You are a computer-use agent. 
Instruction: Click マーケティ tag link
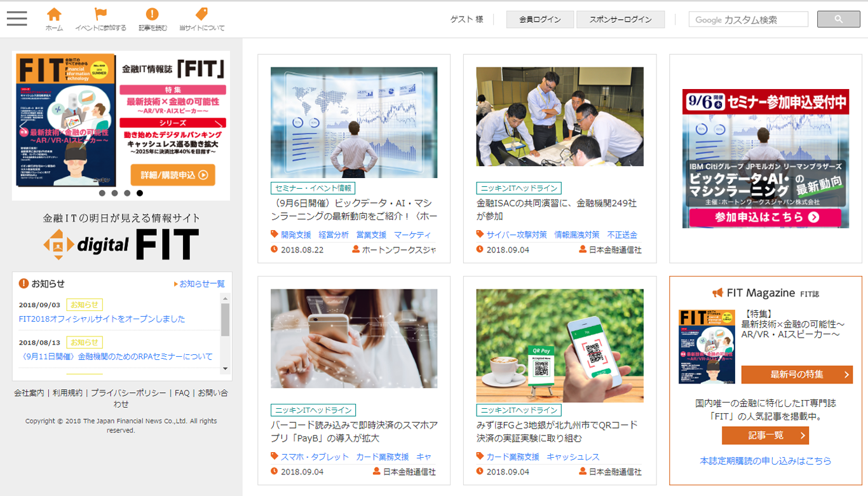[412, 235]
